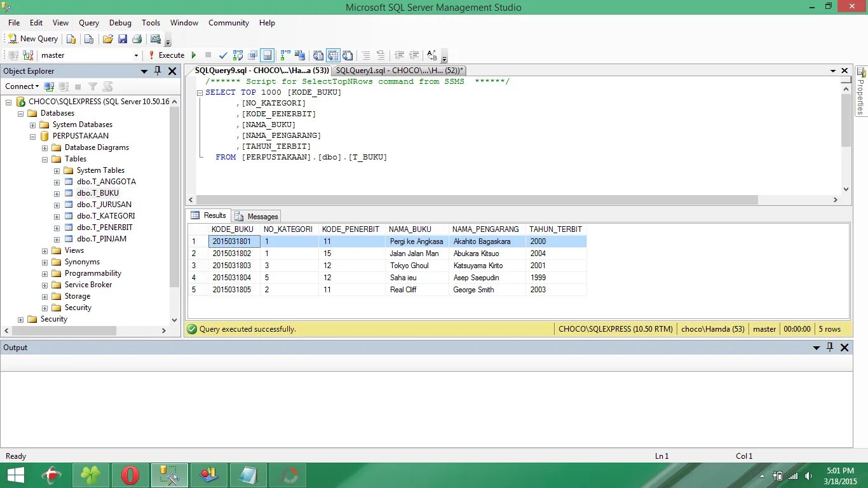Expand the System Databases folder
The image size is (868, 488).
(33, 125)
